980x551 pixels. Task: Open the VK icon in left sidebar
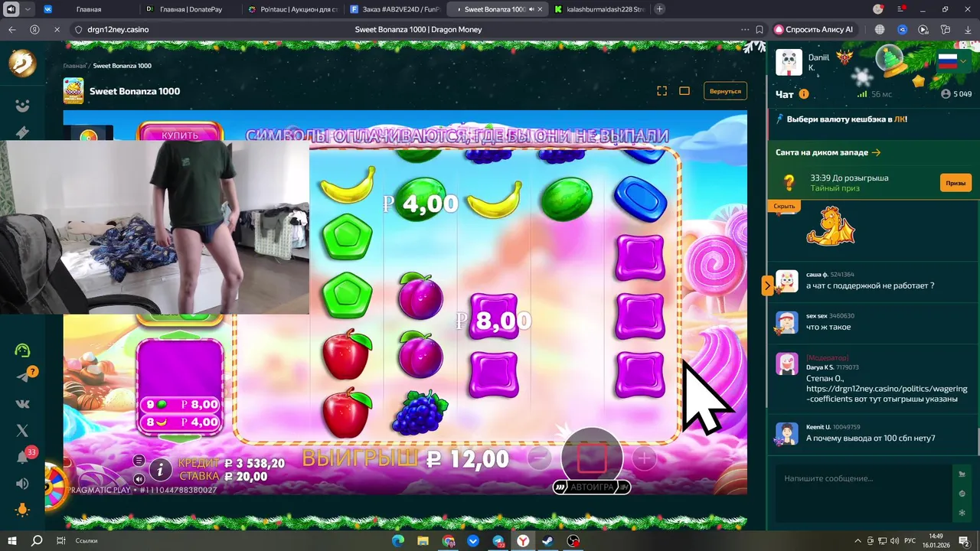tap(22, 404)
